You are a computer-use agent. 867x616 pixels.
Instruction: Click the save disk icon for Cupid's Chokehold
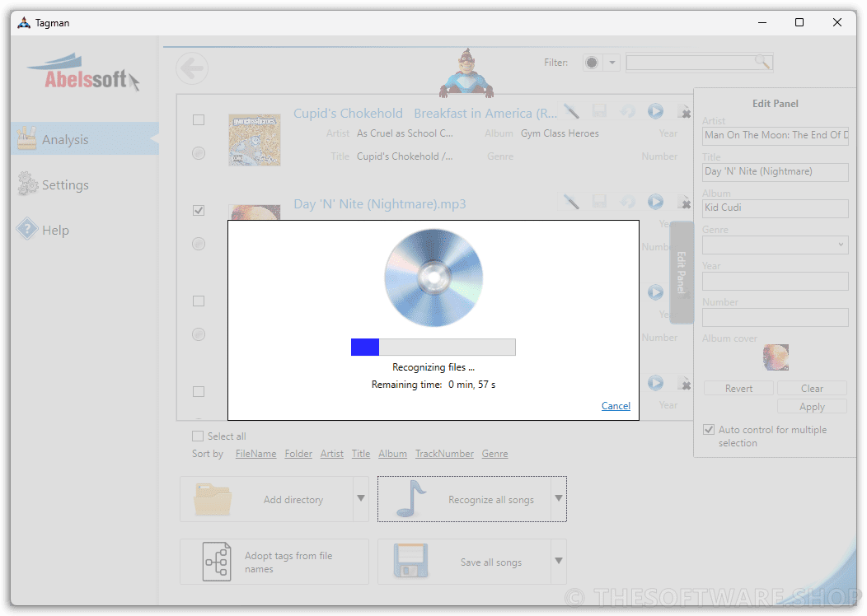599,112
